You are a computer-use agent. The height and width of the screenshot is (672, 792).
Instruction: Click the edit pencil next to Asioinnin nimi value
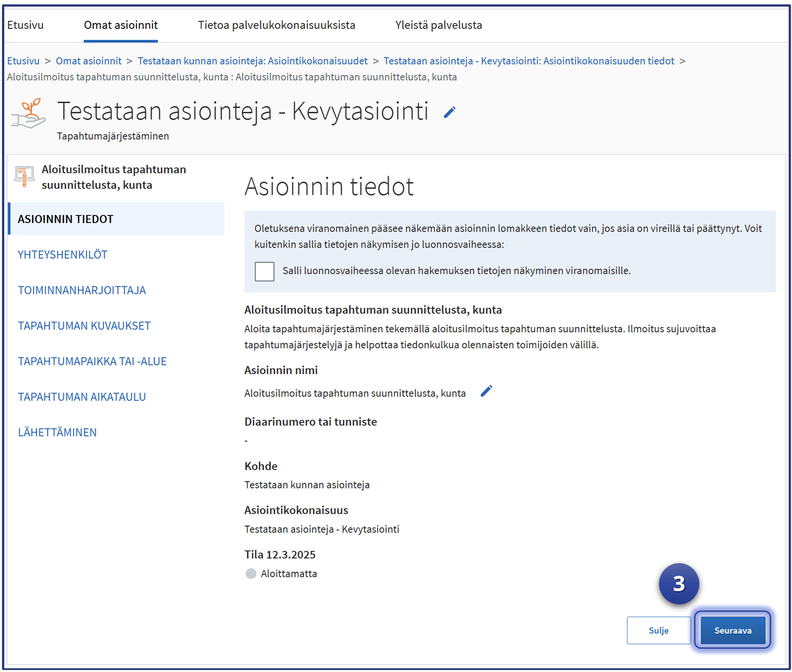point(486,391)
